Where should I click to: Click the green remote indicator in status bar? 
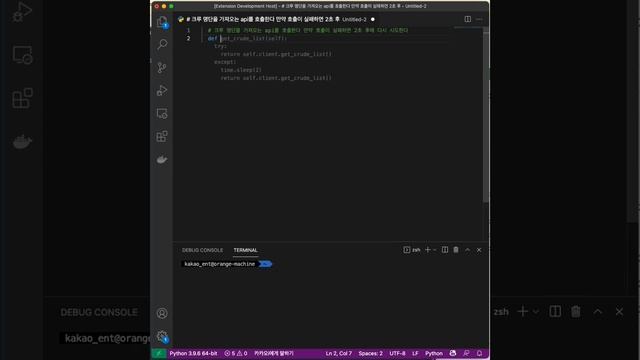159,353
